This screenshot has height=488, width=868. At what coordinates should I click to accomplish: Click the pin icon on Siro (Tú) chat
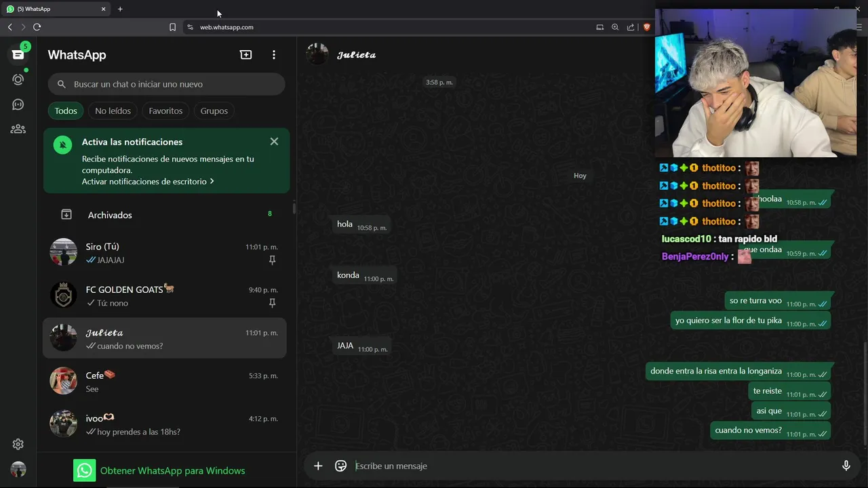[272, 260]
